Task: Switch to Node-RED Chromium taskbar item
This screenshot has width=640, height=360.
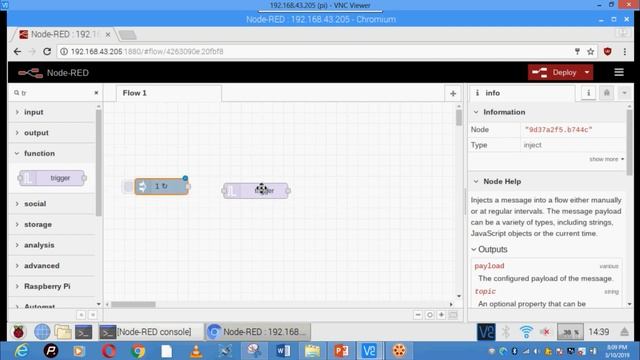Action: click(x=258, y=332)
